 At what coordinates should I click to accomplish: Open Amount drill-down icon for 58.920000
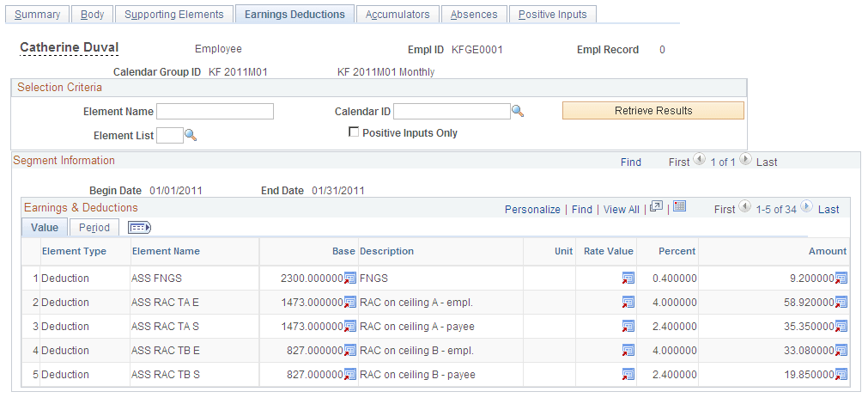841,302
